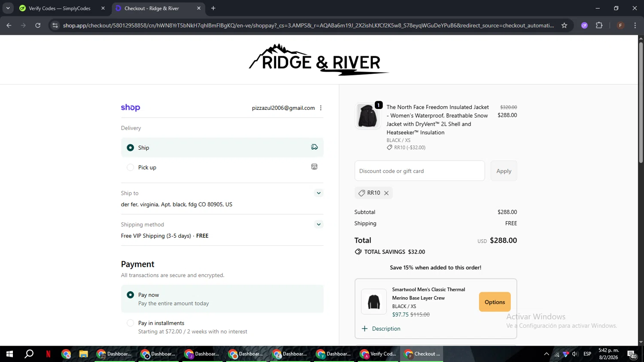Open the Windows Start menu
The height and width of the screenshot is (362, 644).
pos(9,354)
